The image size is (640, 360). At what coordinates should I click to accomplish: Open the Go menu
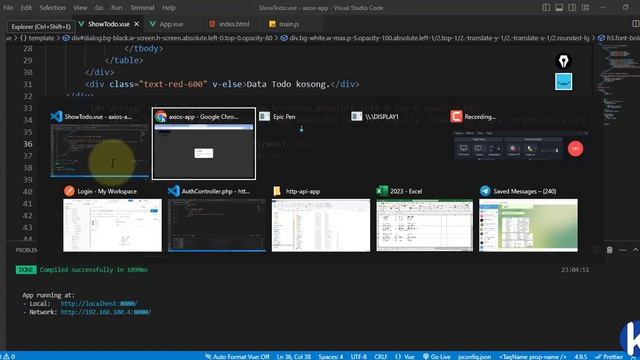click(x=99, y=7)
